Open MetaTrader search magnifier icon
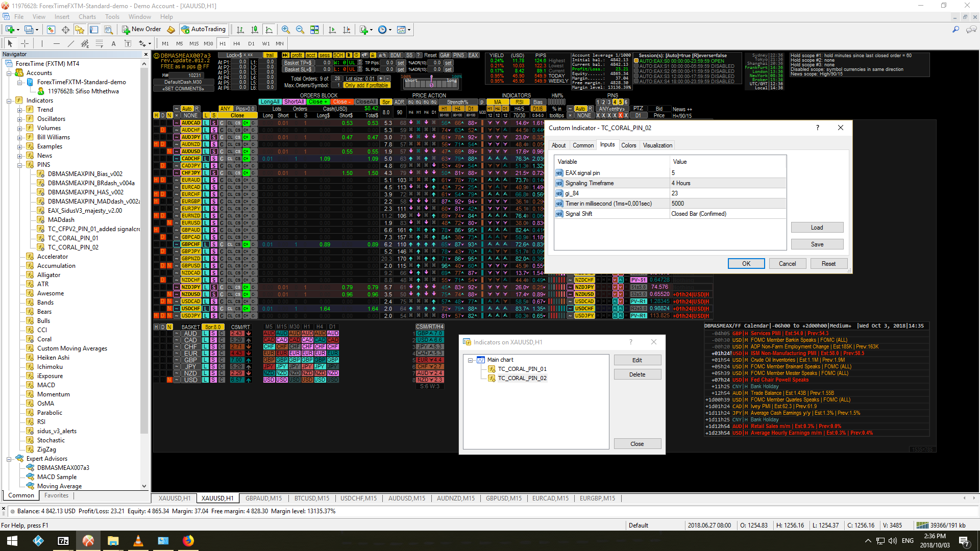The width and height of the screenshot is (980, 551). tap(955, 30)
